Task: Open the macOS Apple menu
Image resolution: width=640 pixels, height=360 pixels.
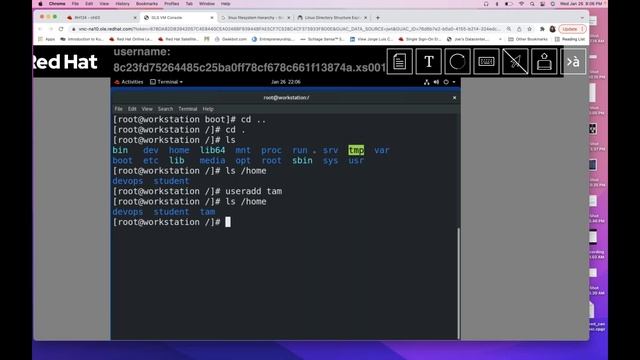Action: pyautogui.click(x=40, y=4)
